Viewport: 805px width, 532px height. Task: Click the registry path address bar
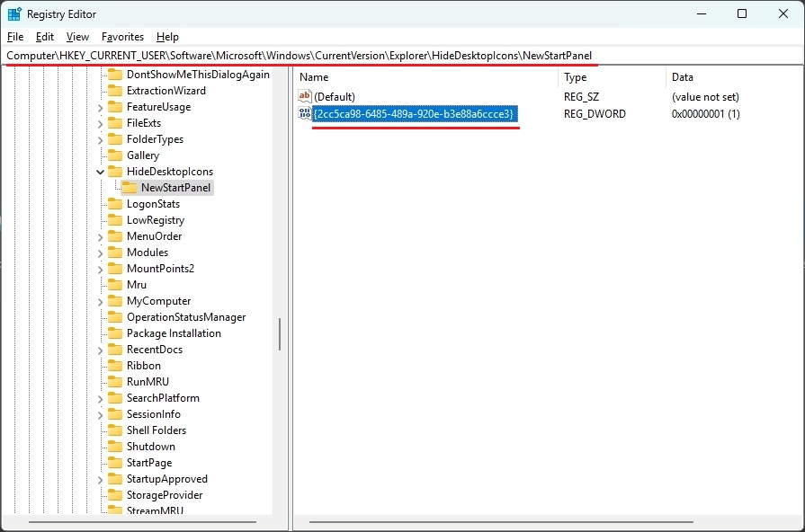coord(403,56)
